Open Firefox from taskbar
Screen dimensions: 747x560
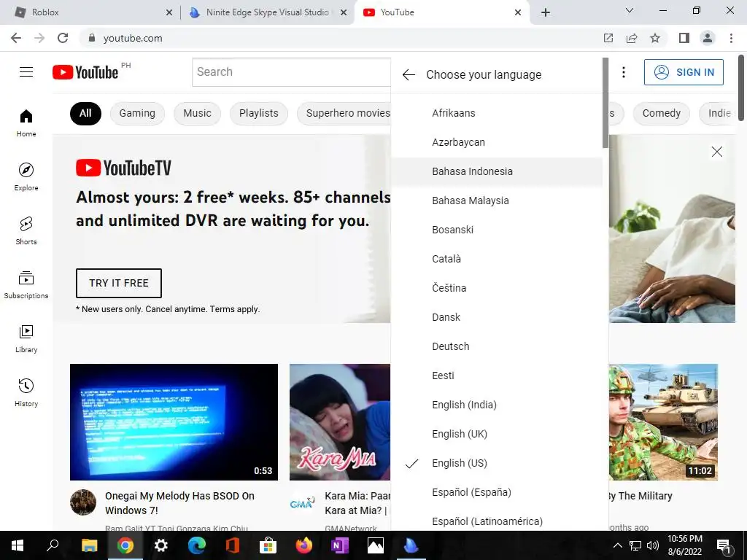[x=303, y=545]
